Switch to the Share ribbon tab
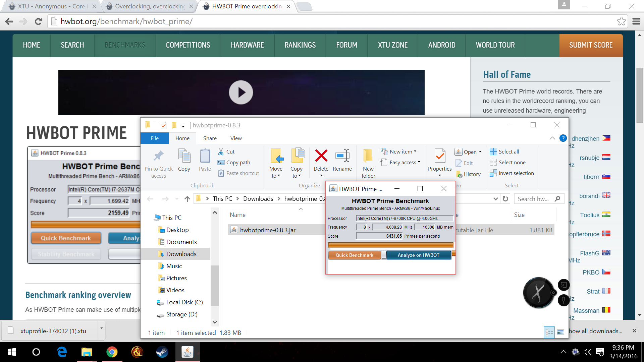644x362 pixels. 210,138
